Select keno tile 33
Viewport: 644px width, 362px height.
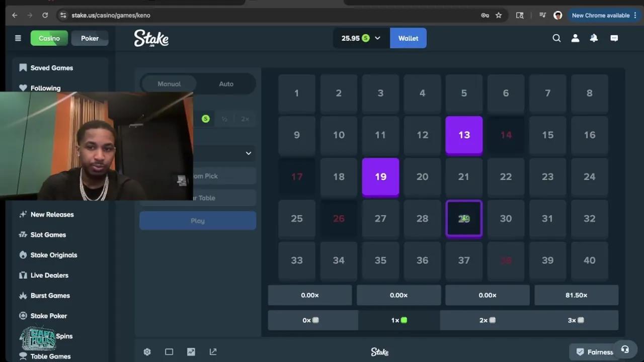297,260
